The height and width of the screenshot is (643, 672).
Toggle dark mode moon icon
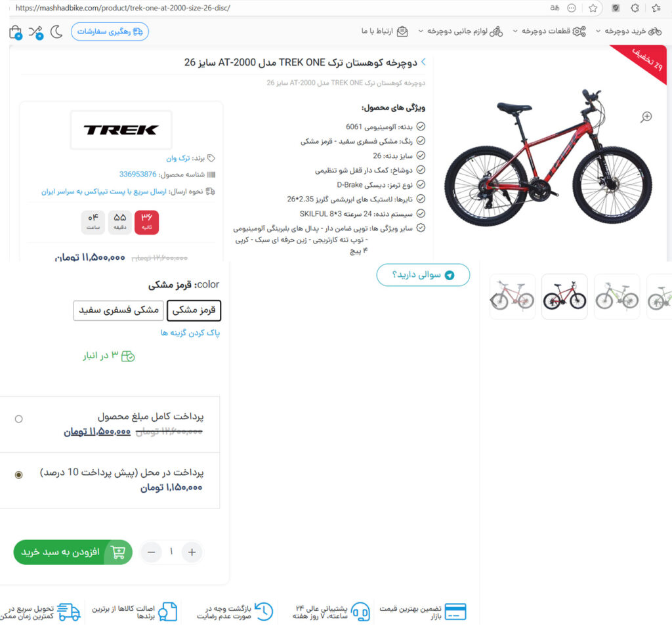pyautogui.click(x=56, y=31)
